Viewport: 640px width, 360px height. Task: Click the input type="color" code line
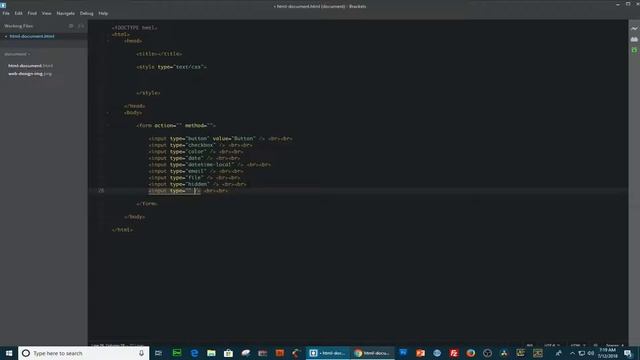pyautogui.click(x=196, y=152)
